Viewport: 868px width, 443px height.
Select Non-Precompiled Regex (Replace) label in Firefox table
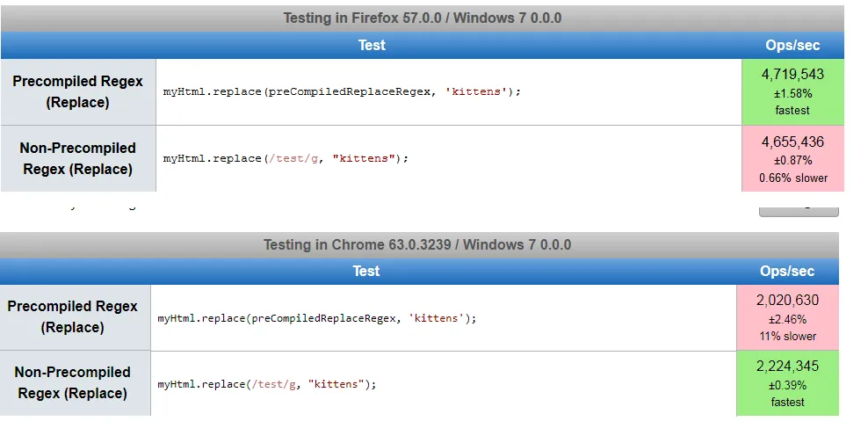click(x=78, y=158)
